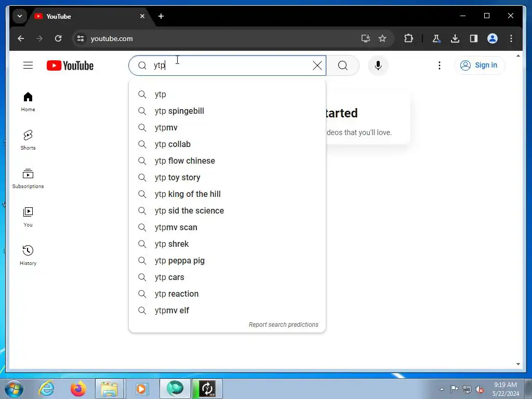Click Report search predictions link

[x=283, y=325]
